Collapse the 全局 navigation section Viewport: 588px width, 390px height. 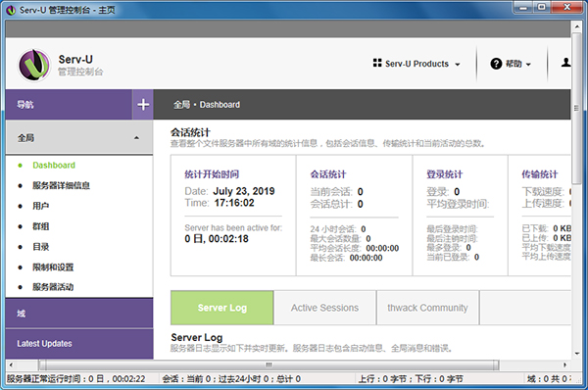pyautogui.click(x=79, y=137)
